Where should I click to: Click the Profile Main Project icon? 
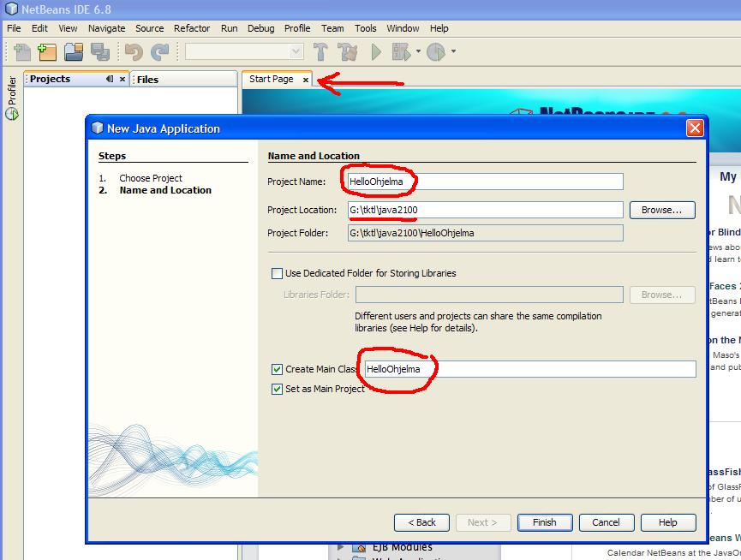pos(436,51)
